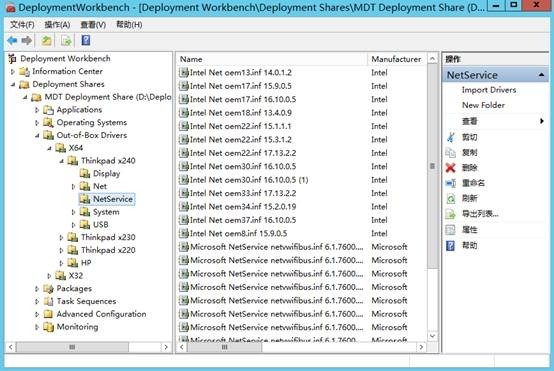Viewport: 554px width, 371px height.
Task: Click the Export List icon in Actions pane
Action: (x=451, y=214)
